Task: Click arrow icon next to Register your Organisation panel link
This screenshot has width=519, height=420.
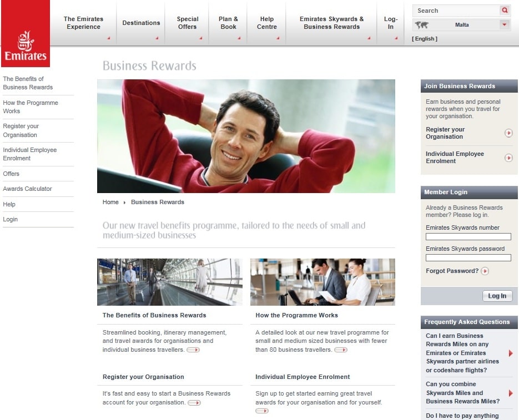Action: click(x=508, y=133)
